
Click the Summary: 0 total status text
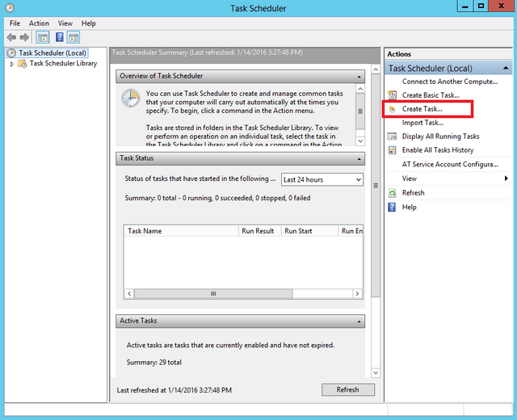pyautogui.click(x=217, y=198)
